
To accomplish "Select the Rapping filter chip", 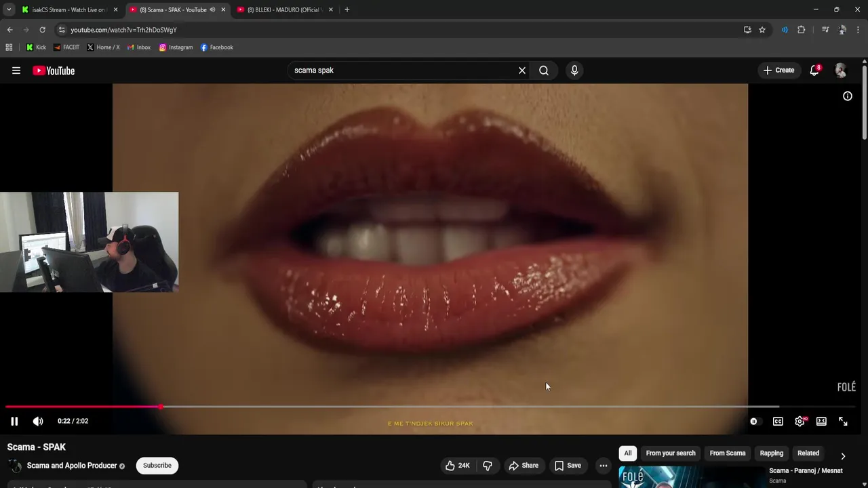I will [x=772, y=453].
